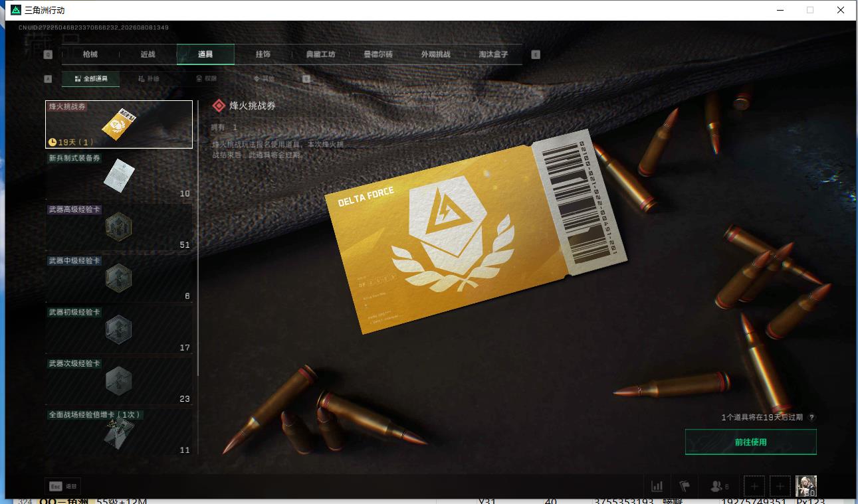Click the E key hint after 淘汰盒子

[536, 54]
